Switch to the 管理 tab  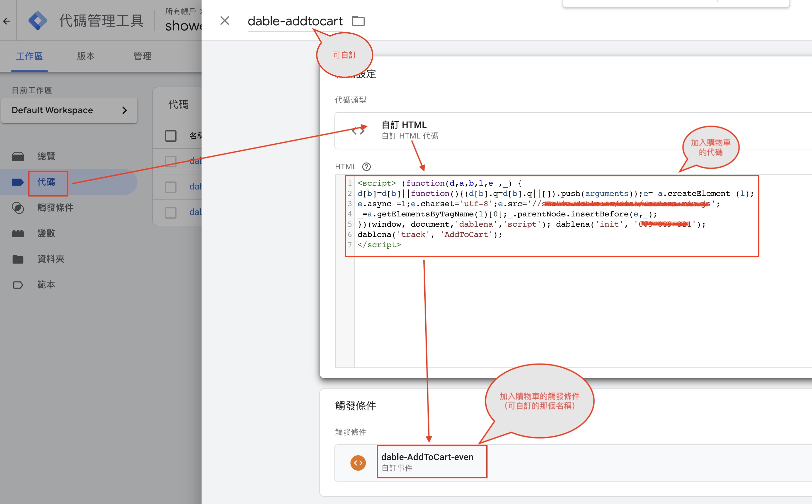tap(142, 56)
